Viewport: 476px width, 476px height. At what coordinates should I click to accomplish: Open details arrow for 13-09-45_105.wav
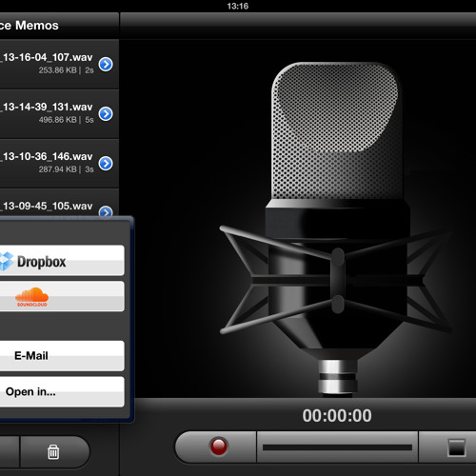click(106, 211)
